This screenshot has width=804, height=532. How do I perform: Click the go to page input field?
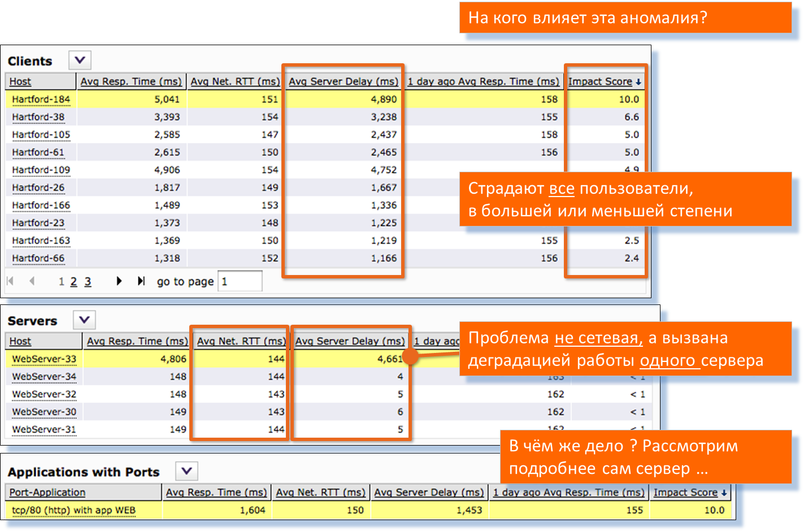tap(240, 281)
